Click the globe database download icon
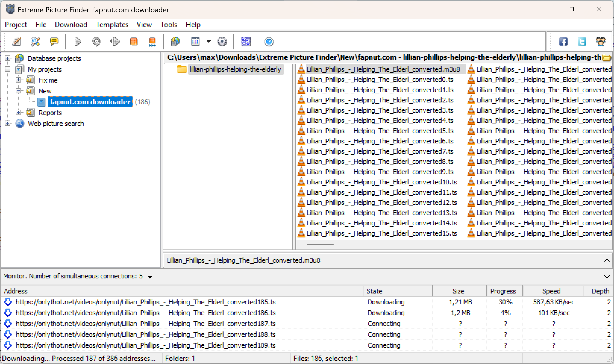614x364 pixels. pos(175,42)
